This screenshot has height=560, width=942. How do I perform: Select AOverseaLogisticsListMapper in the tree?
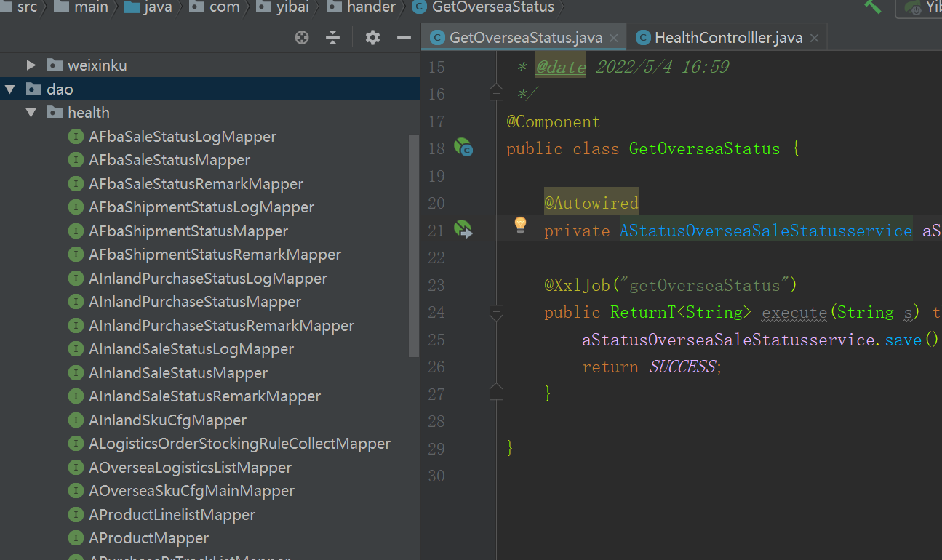[190, 467]
